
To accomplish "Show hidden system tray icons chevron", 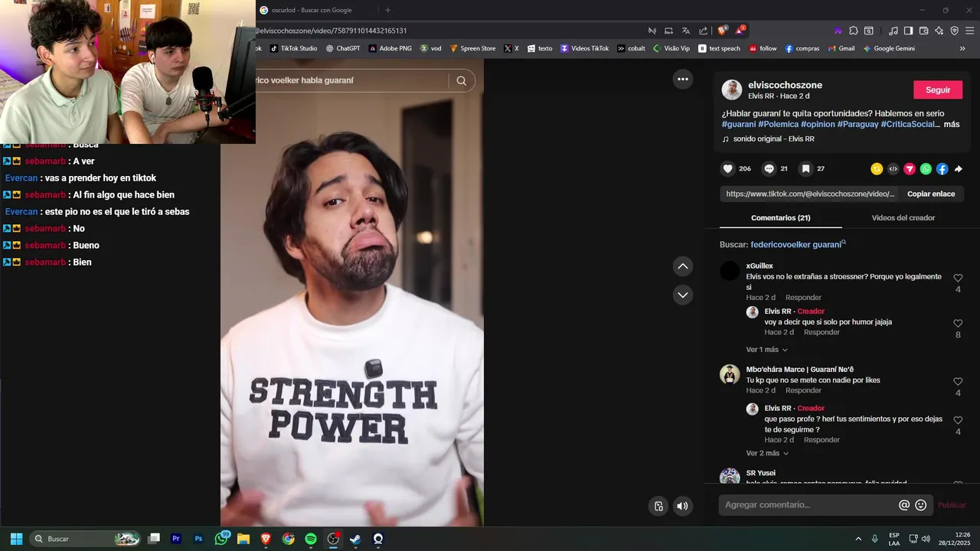I will point(858,539).
